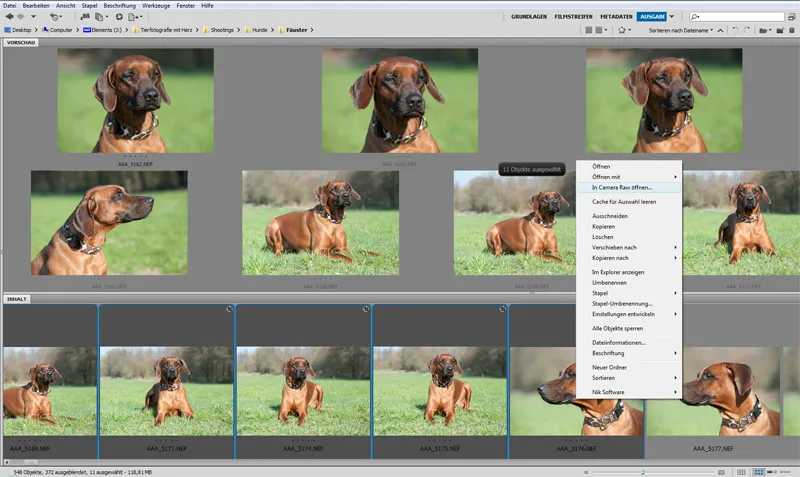The height and width of the screenshot is (477, 800).
Task: Open the Beschriftung menu
Action: [119, 6]
